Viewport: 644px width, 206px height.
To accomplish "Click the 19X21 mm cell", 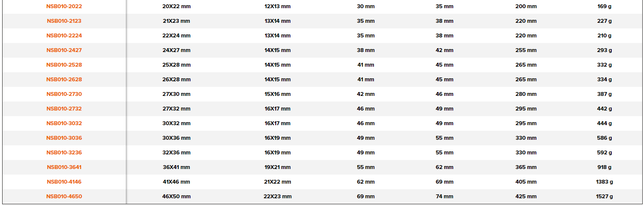I will (x=277, y=167).
